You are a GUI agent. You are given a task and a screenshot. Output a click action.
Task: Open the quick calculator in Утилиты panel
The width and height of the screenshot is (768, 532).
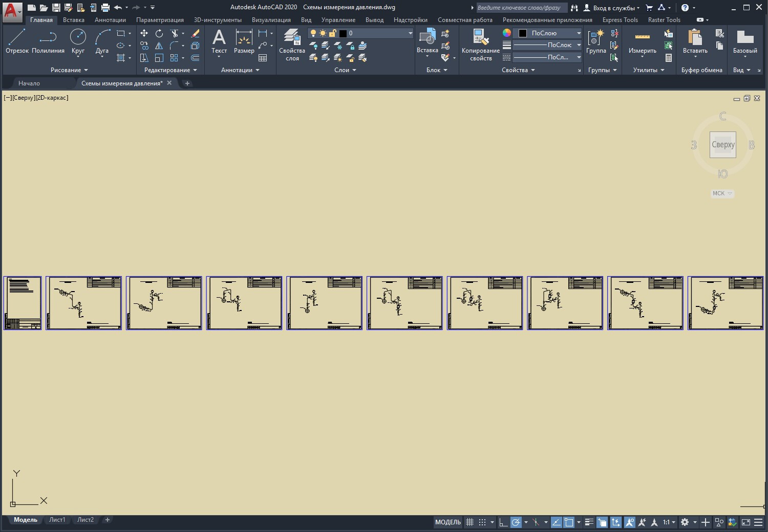tap(668, 58)
